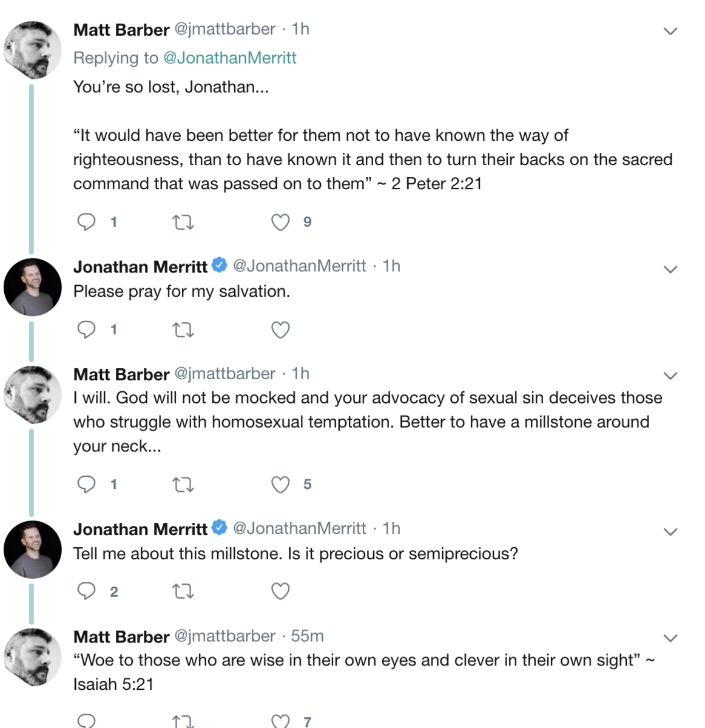The width and height of the screenshot is (705, 728).
Task: View Jonathan Merritt's avatar on 'Please pray' tweet
Action: point(33,287)
